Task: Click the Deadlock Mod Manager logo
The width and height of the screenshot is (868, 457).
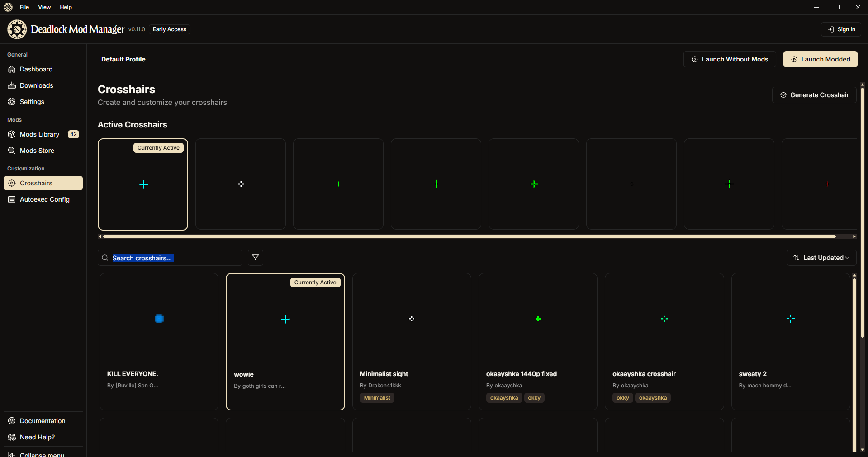Action: (x=17, y=29)
